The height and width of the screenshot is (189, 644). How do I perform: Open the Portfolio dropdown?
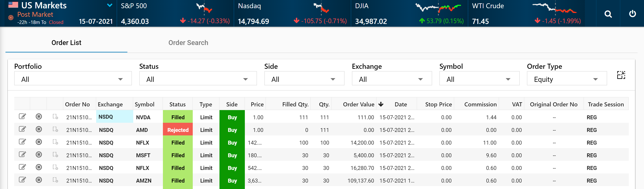73,79
